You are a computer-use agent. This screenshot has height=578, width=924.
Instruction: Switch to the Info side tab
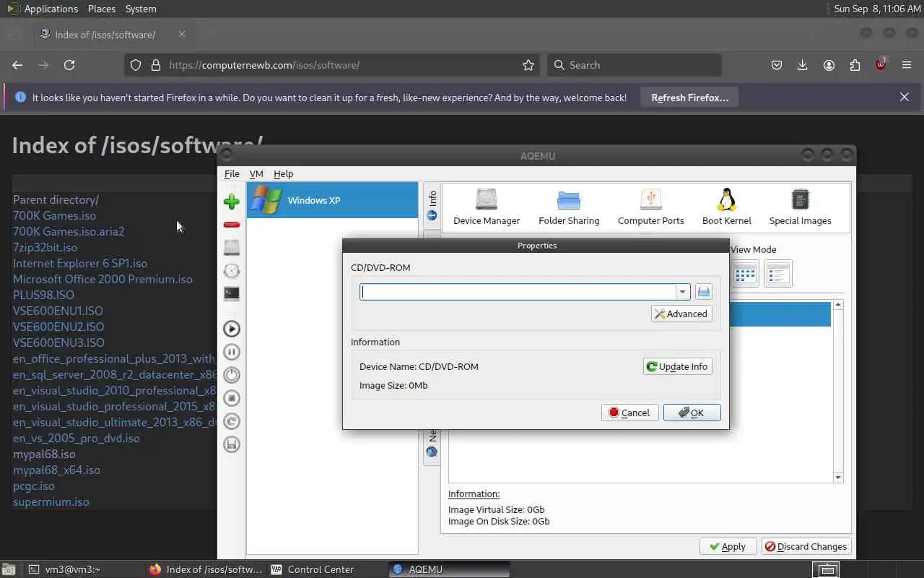pos(432,204)
